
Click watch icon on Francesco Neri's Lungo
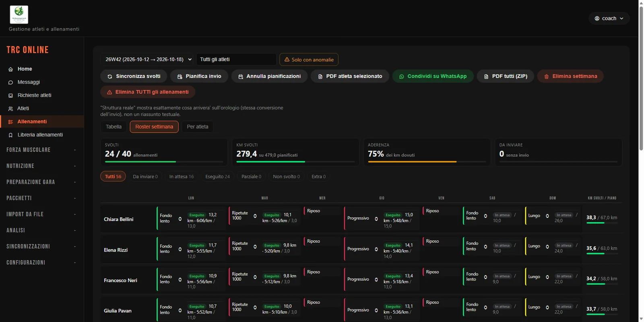click(547, 277)
